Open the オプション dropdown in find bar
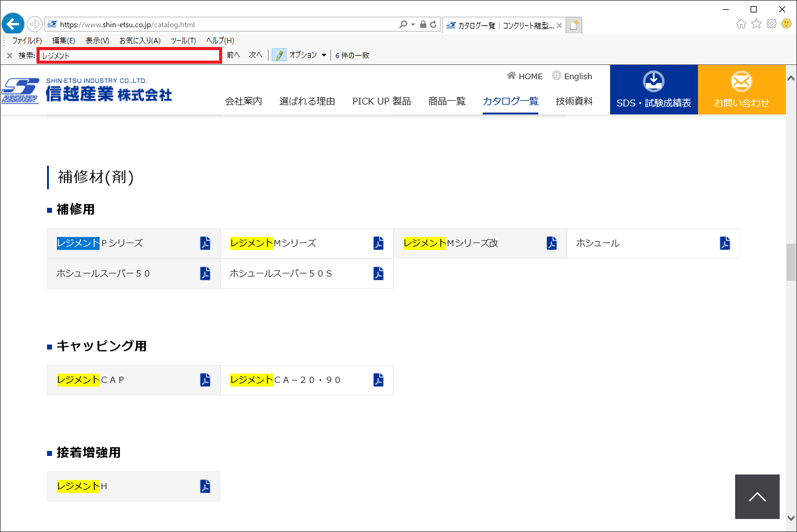The image size is (797, 532). pos(308,55)
